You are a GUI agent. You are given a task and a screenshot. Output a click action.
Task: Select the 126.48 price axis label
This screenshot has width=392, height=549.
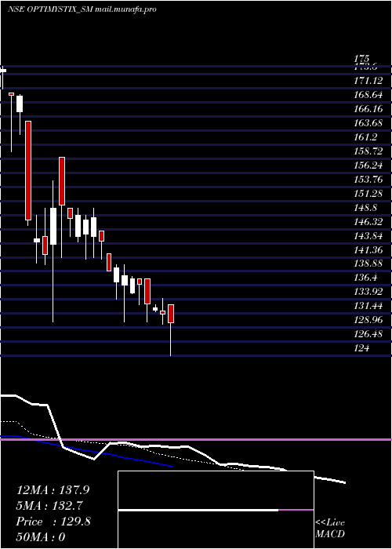[x=368, y=333]
